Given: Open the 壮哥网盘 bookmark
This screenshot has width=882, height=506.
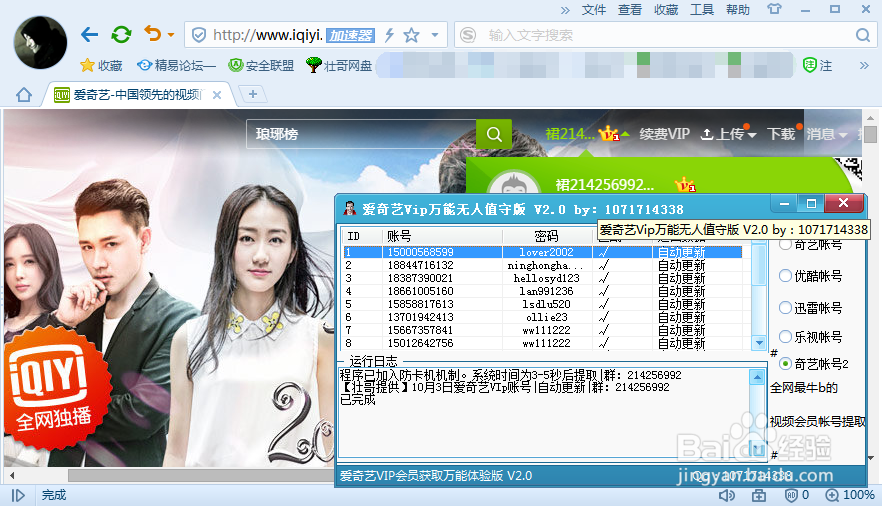Looking at the screenshot, I should (x=339, y=65).
